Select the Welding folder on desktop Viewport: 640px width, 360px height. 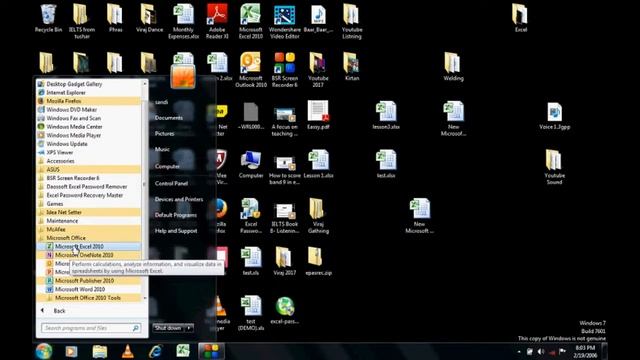pyautogui.click(x=453, y=67)
